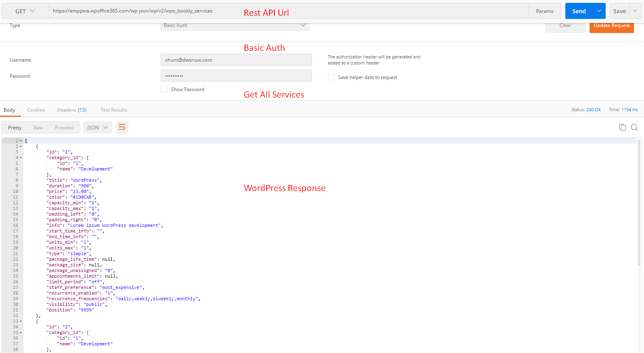Focus the request URL field

click(x=289, y=11)
